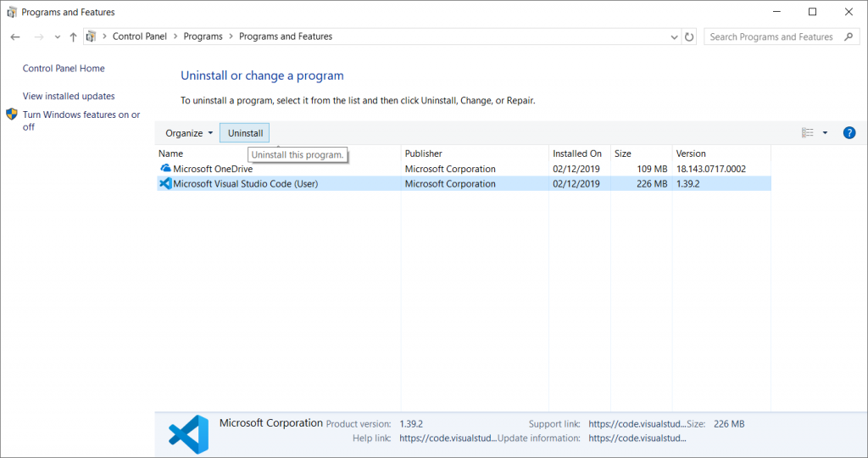Click version 1.39.2 cell in list
The width and height of the screenshot is (868, 458).
[687, 184]
